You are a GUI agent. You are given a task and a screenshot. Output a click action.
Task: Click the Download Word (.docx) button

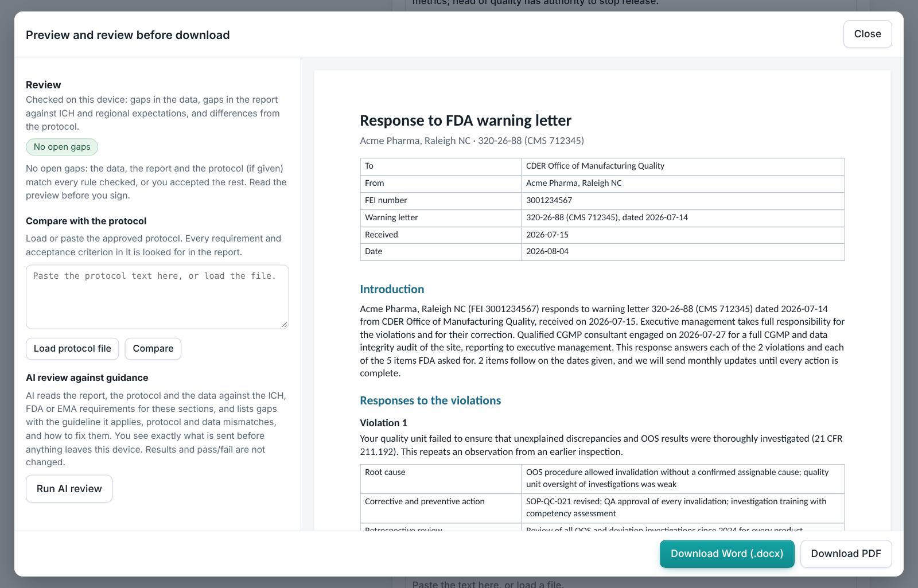tap(727, 554)
